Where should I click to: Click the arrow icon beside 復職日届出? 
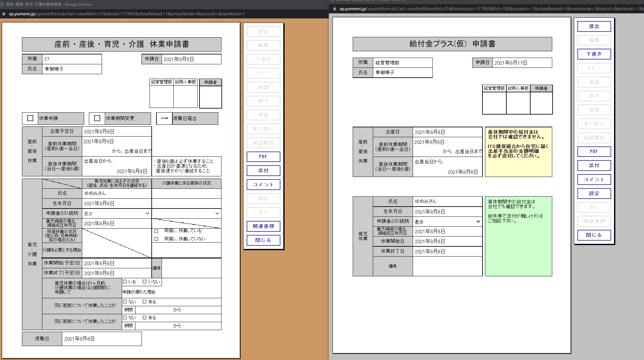click(x=164, y=118)
